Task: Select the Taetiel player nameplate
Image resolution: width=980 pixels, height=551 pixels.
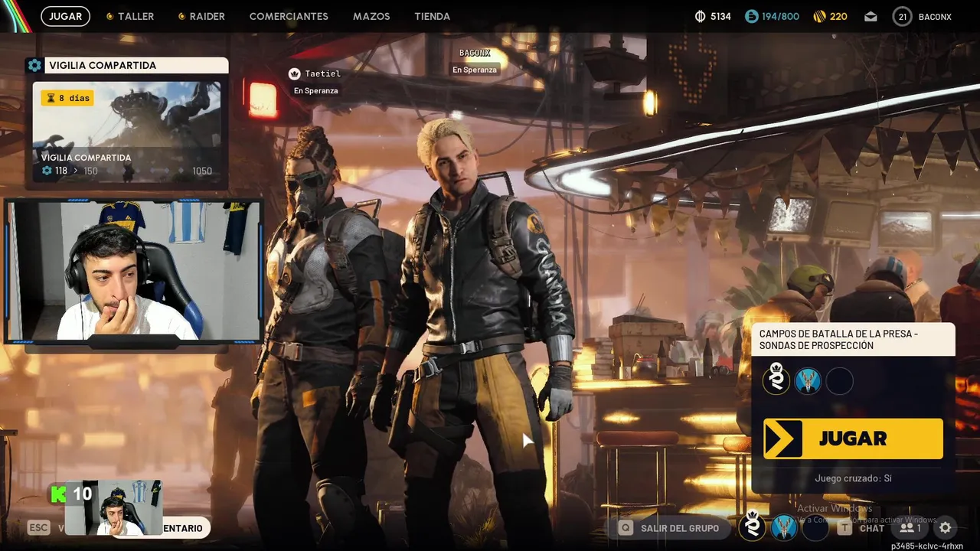Action: coord(322,73)
